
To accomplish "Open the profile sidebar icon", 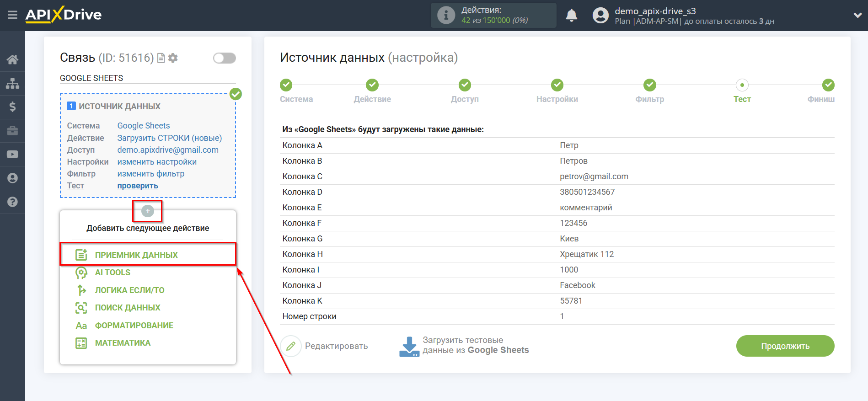I will click(x=12, y=178).
